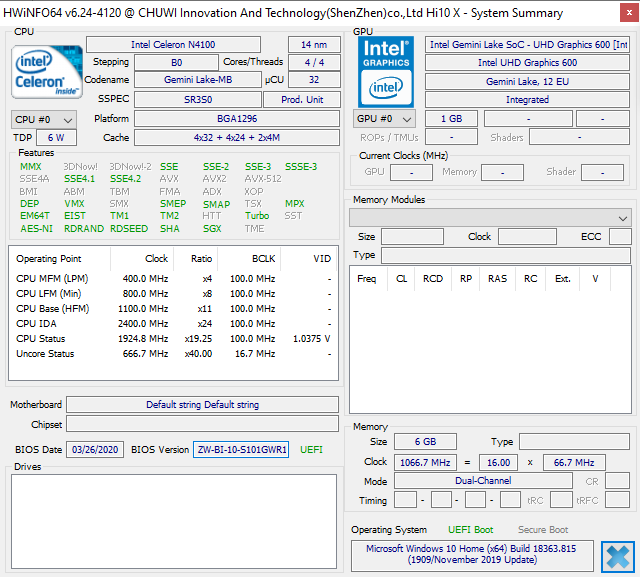Viewport: 640px width, 577px height.
Task: Click the GPU memory 1 GB value
Action: click(x=451, y=119)
